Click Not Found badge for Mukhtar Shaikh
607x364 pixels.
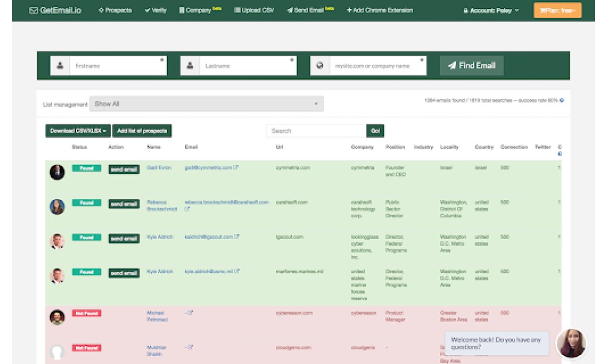tap(86, 348)
